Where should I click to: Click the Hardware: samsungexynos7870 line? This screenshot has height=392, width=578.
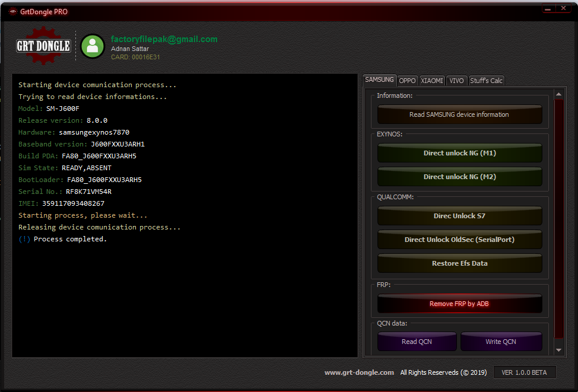[x=74, y=132]
